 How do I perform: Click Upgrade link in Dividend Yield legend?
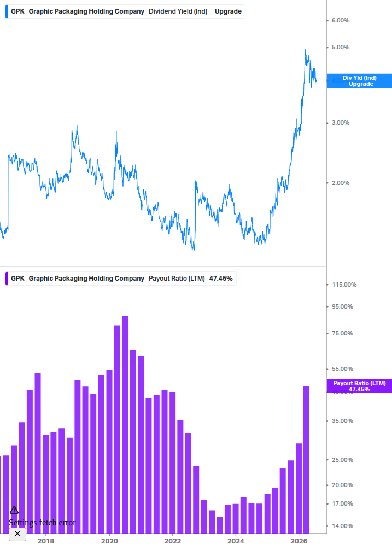[x=228, y=11]
